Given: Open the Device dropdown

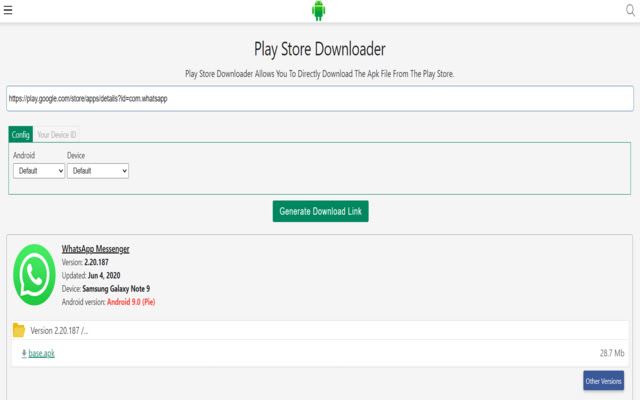Looking at the screenshot, I should click(98, 171).
